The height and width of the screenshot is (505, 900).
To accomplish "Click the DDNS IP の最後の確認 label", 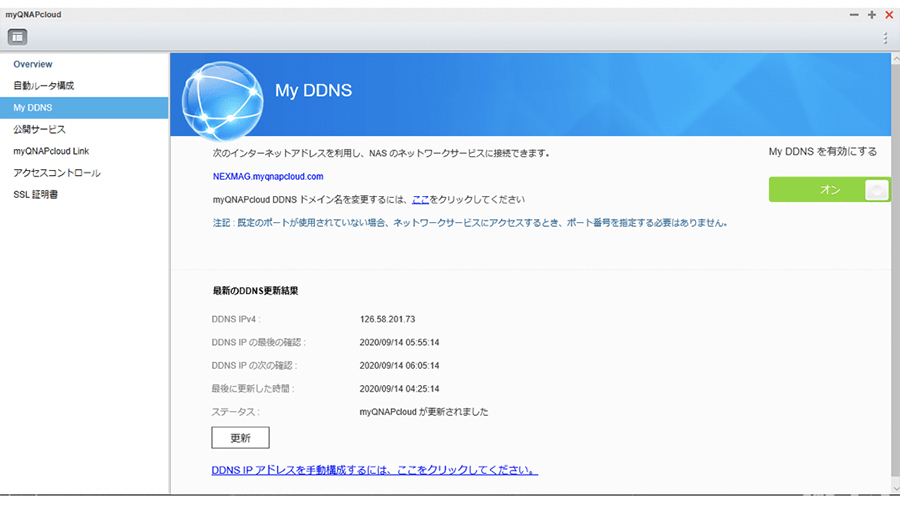I will click(x=258, y=343).
